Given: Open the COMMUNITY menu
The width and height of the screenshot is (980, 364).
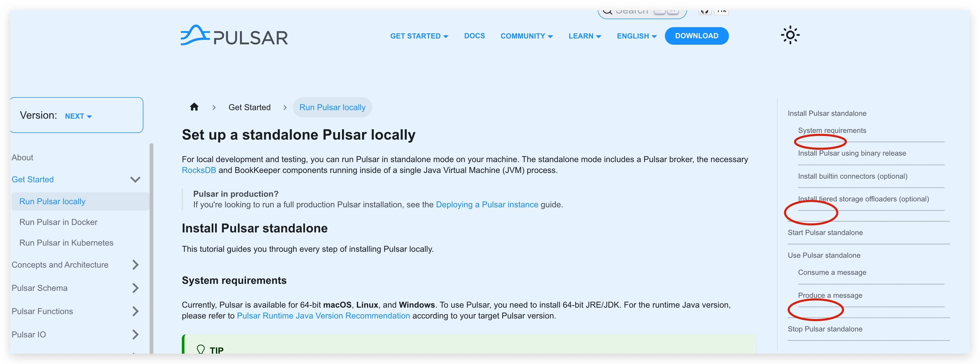Looking at the screenshot, I should point(526,36).
